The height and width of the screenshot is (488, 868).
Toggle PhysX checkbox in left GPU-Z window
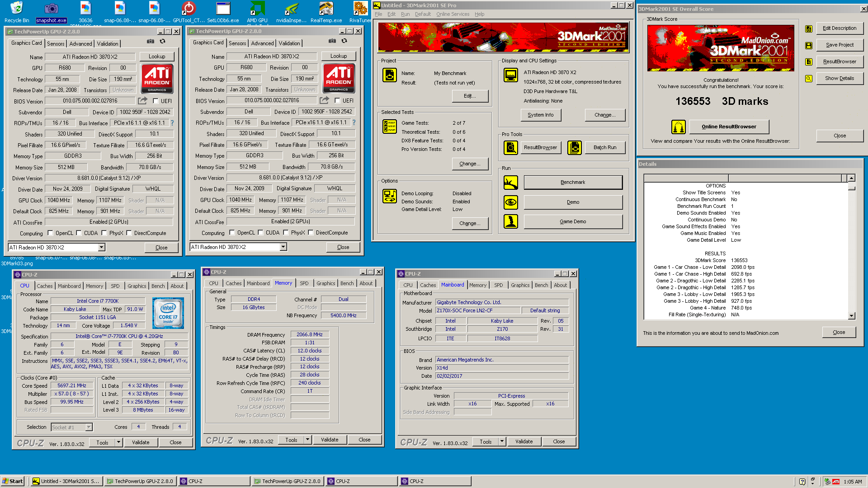click(104, 233)
